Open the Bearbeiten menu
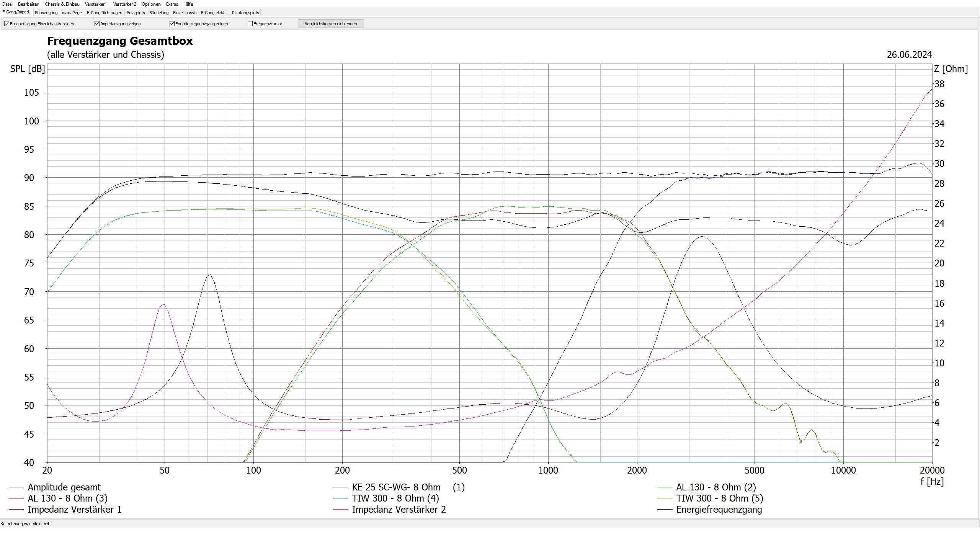 28,4
